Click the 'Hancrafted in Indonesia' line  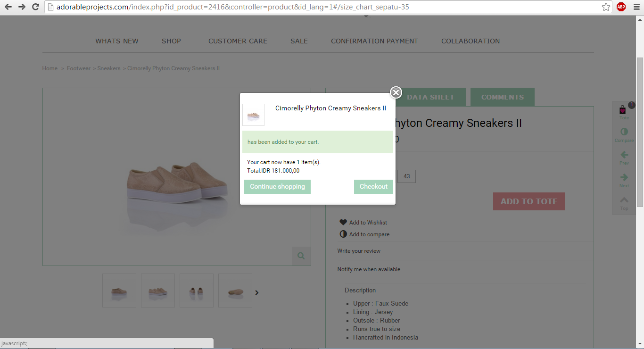click(386, 337)
